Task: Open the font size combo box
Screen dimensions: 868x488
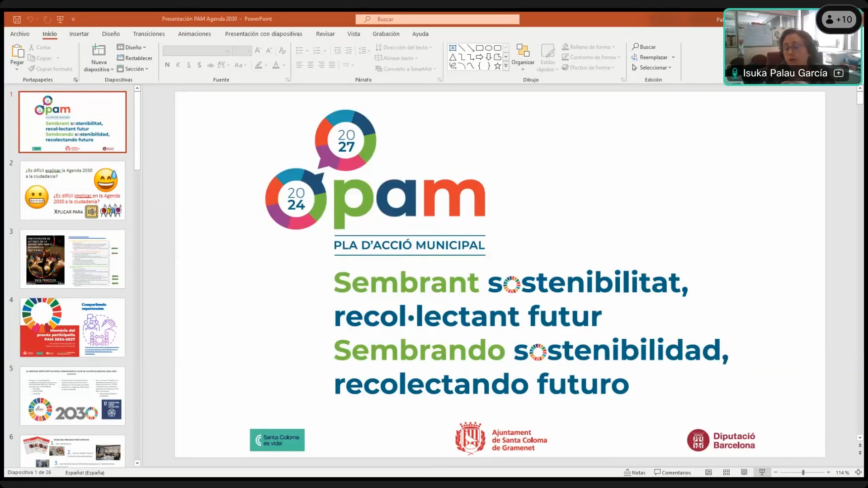Action: [242, 51]
